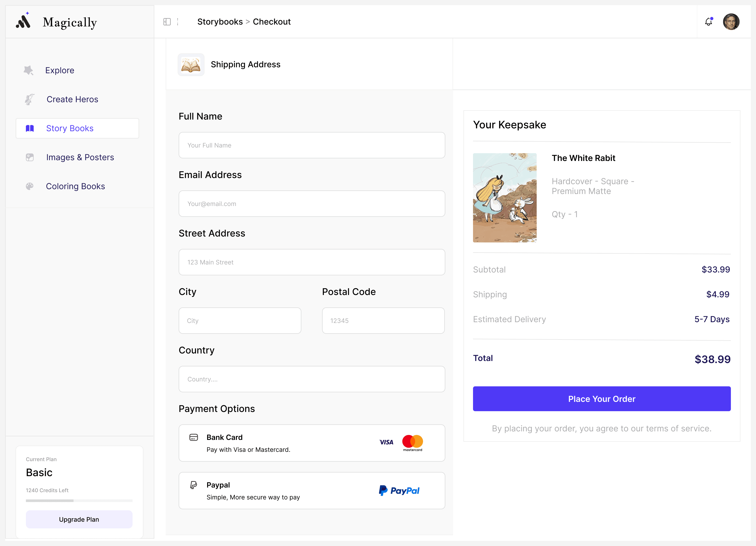The height and width of the screenshot is (546, 756).
Task: Click the Images & Posters icon
Action: tap(30, 157)
